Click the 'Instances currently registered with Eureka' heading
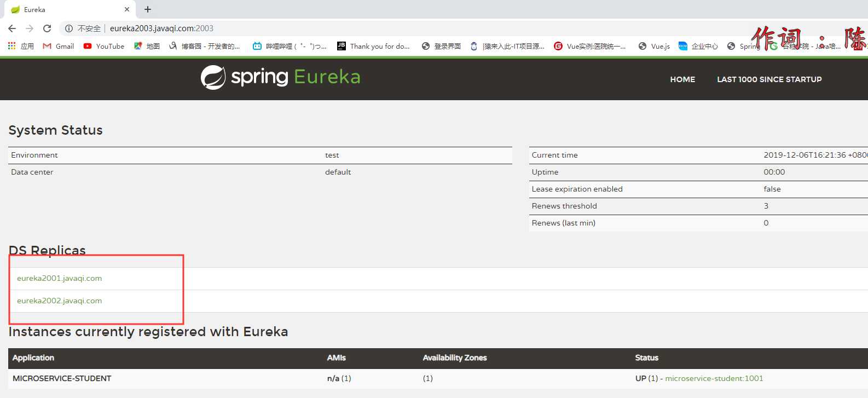This screenshot has height=398, width=868. pyautogui.click(x=148, y=332)
